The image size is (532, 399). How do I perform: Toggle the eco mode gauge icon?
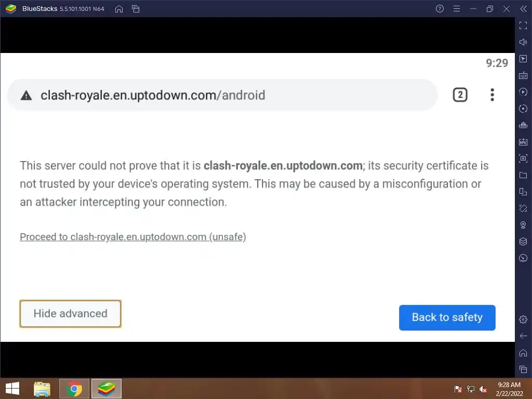tap(523, 258)
